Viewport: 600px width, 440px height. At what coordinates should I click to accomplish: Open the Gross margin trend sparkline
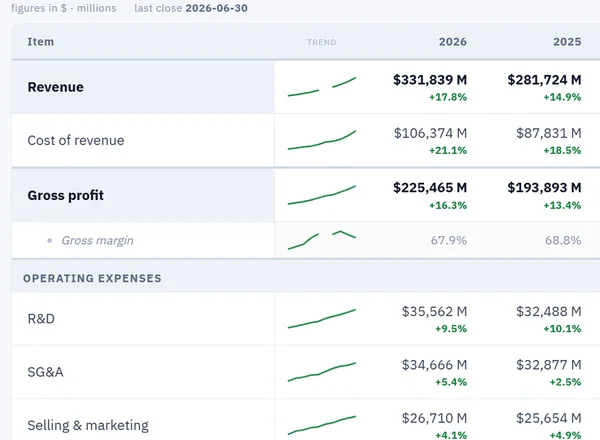[322, 240]
